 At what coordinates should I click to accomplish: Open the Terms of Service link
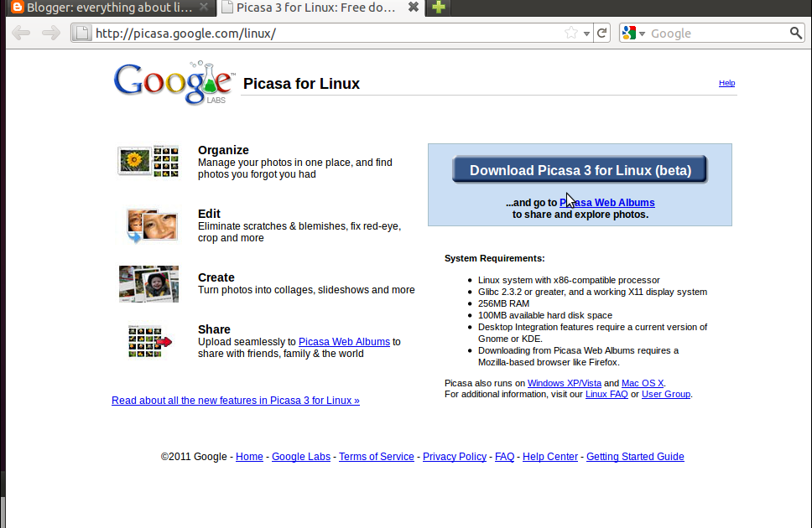click(x=377, y=457)
